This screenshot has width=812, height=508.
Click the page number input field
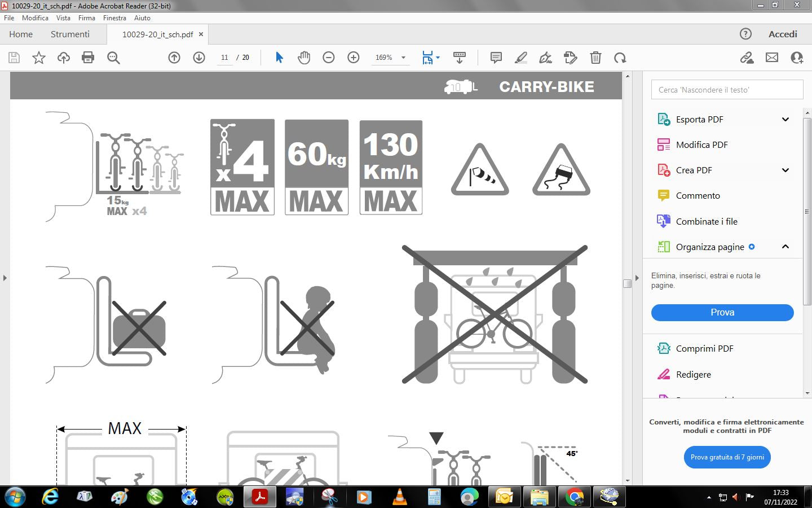224,58
